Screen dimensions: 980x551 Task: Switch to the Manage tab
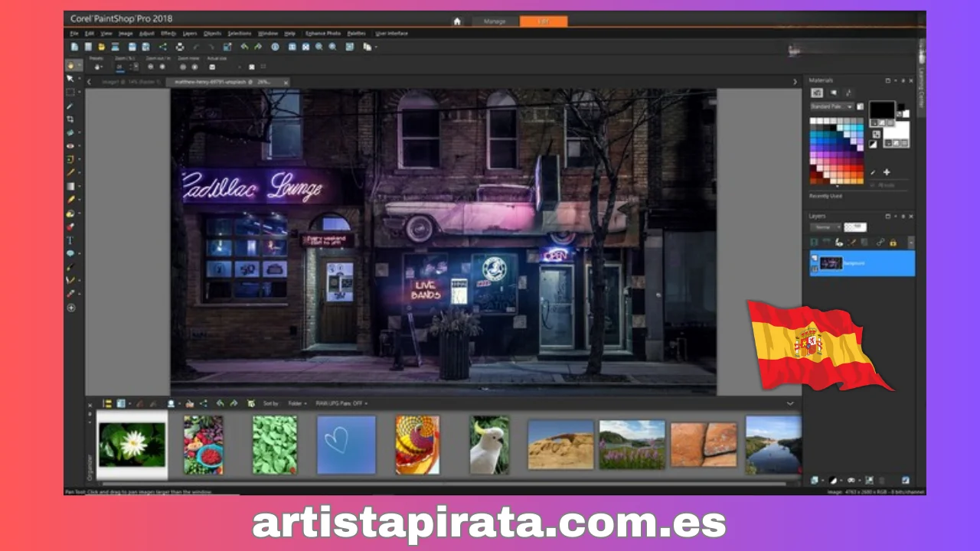pyautogui.click(x=495, y=21)
